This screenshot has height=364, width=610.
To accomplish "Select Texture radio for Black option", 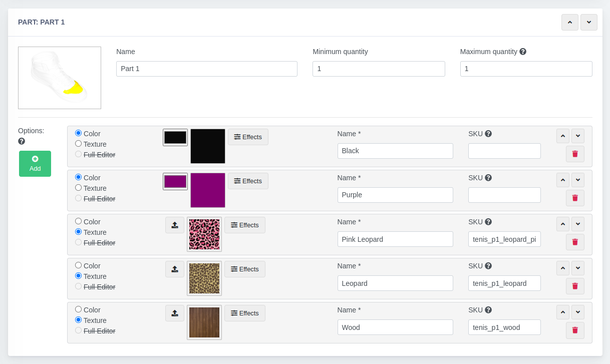I will click(x=78, y=144).
